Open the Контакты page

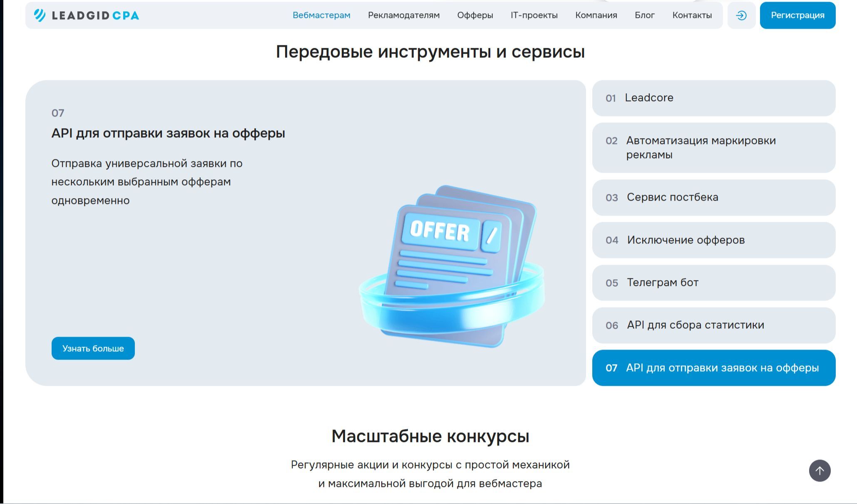click(692, 15)
